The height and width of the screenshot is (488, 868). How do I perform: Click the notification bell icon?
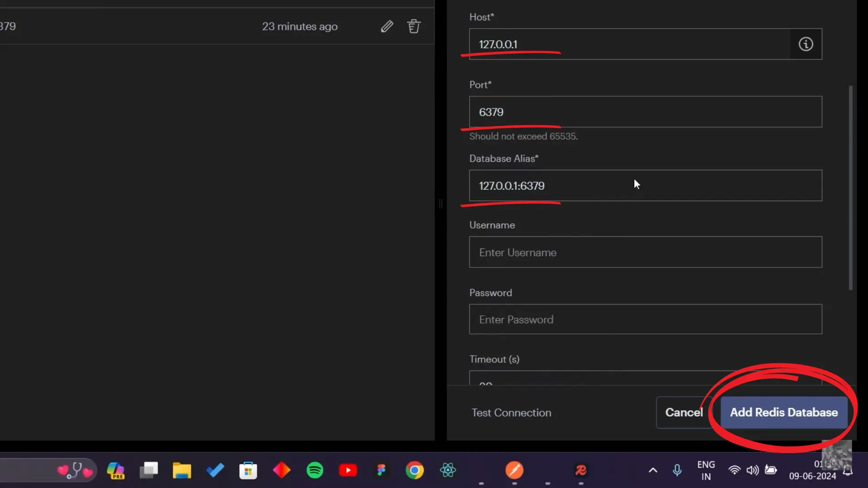(848, 471)
